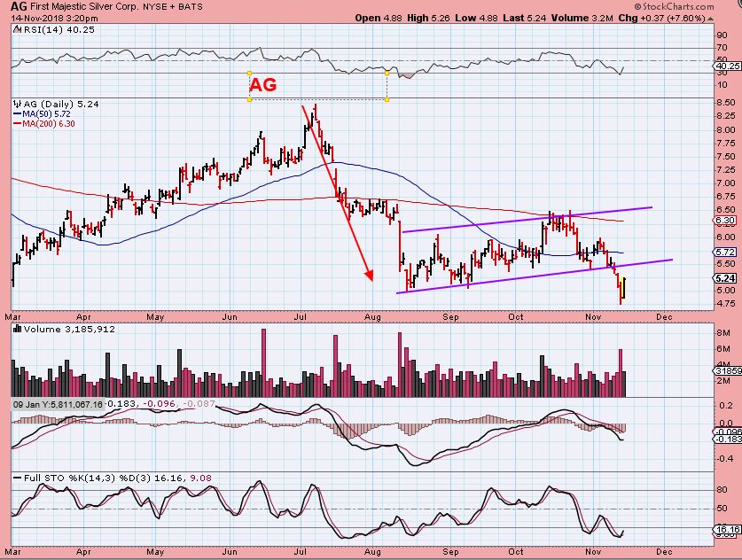Viewport: 742px width, 560px height.
Task: Click the bold 5.24 last price tag
Action: click(726, 278)
